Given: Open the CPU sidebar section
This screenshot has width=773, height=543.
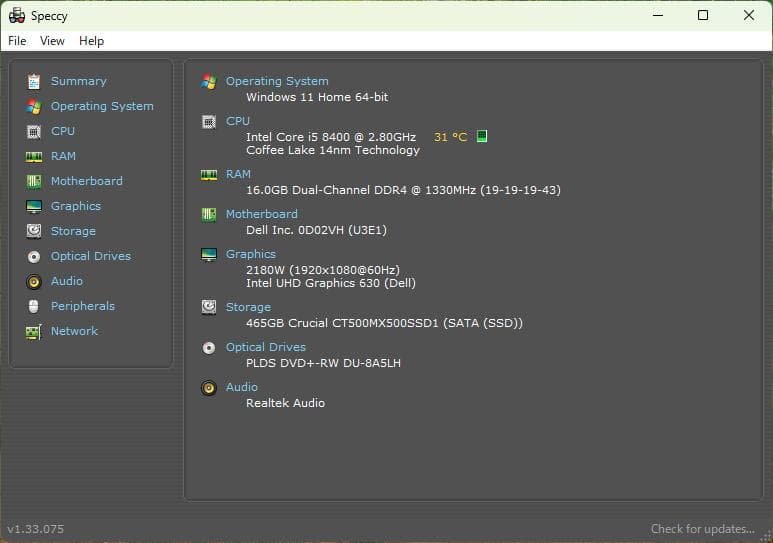Looking at the screenshot, I should (x=63, y=131).
